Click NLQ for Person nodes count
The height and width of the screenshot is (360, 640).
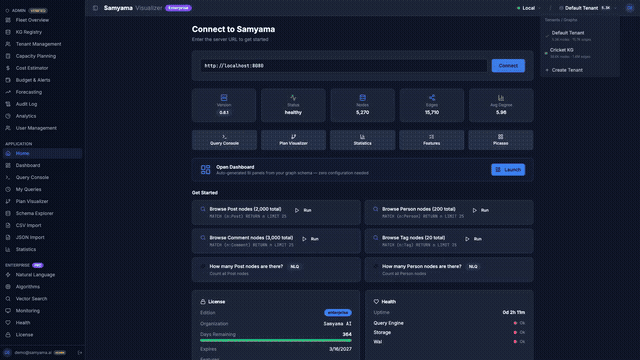(x=473, y=267)
